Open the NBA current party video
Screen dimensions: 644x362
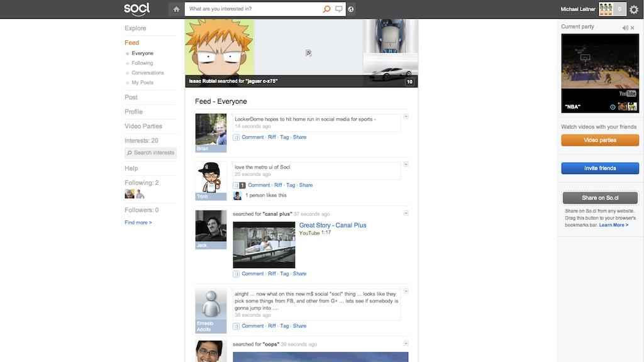pos(600,73)
